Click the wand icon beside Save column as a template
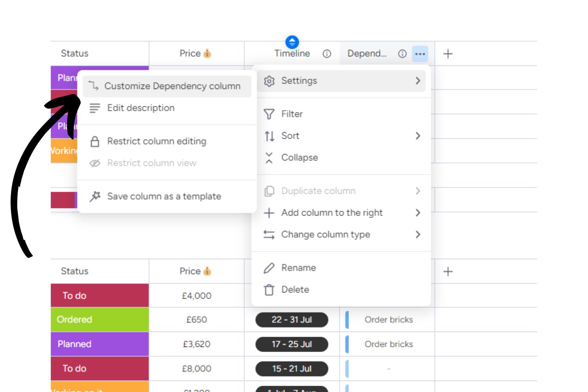588x392 pixels. pos(95,196)
